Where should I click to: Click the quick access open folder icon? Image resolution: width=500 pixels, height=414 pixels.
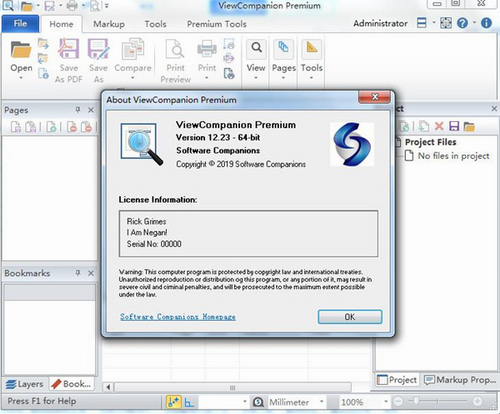point(27,6)
